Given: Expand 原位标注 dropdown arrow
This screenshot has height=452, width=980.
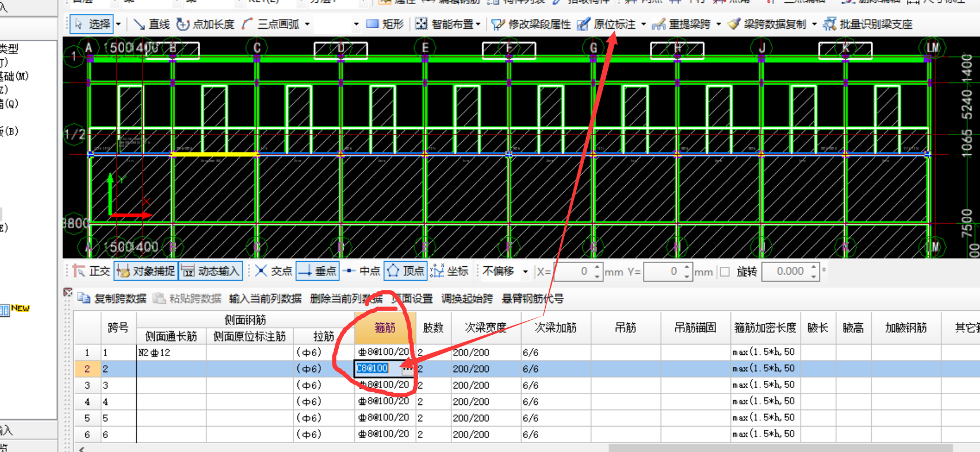Looking at the screenshot, I should click(643, 24).
